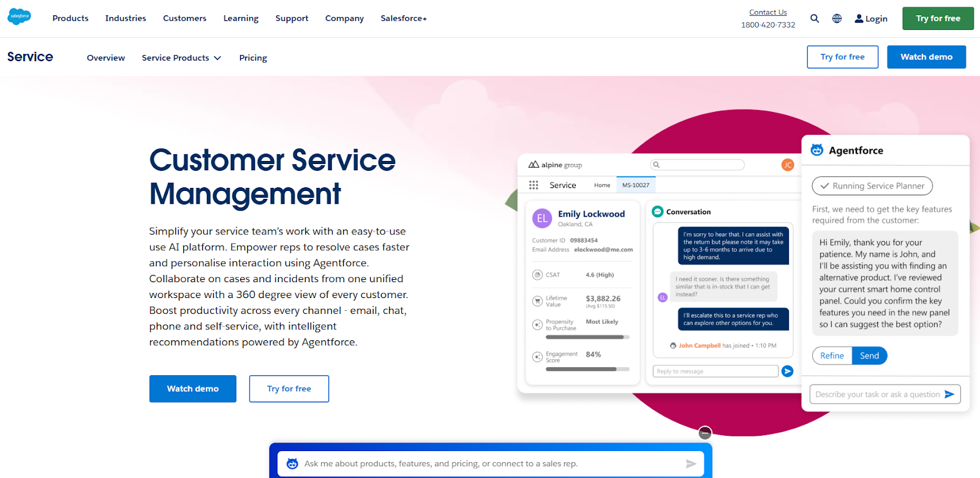Select the Home tab in the alpine mockup
This screenshot has width=980, height=478.
[x=602, y=185]
